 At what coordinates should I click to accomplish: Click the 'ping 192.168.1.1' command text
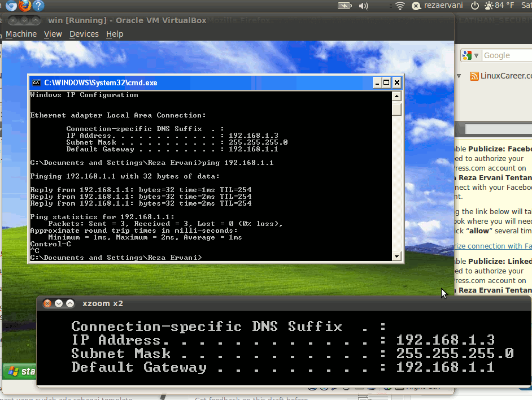tap(238, 163)
